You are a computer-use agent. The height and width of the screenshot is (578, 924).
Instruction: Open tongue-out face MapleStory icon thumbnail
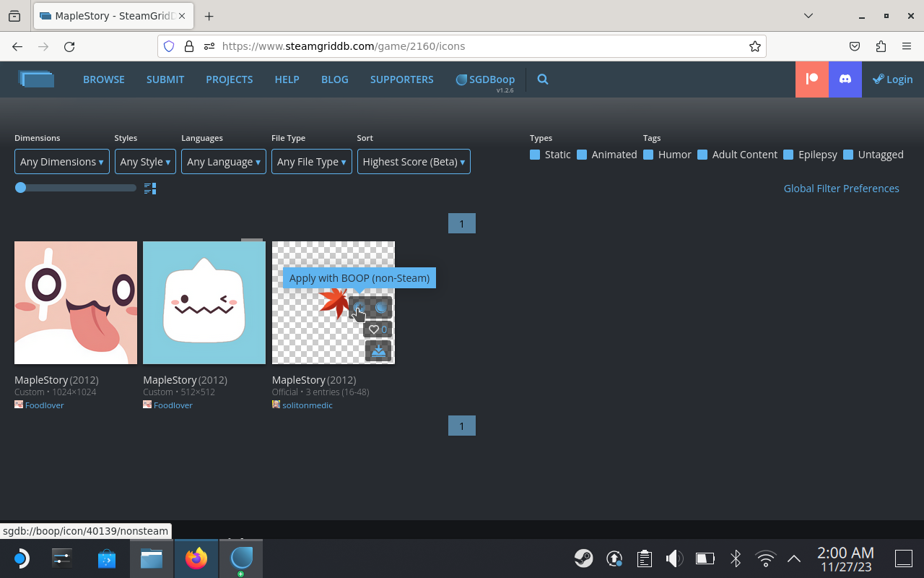tap(76, 303)
